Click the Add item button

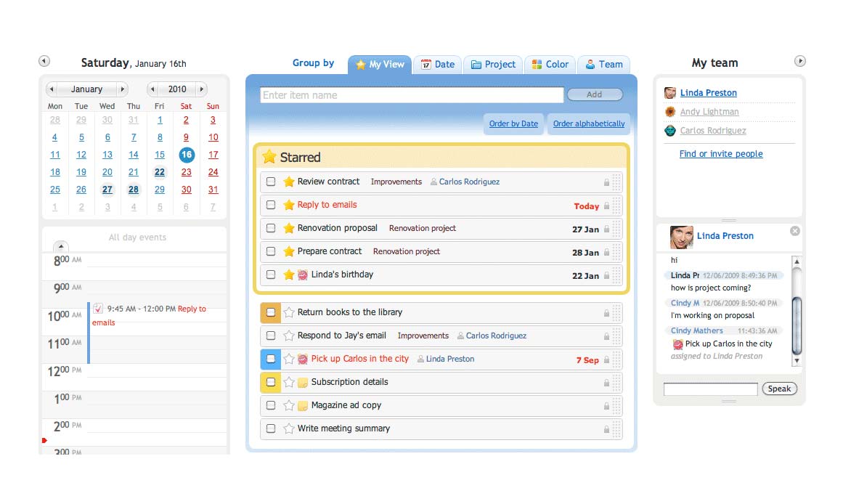coord(595,94)
